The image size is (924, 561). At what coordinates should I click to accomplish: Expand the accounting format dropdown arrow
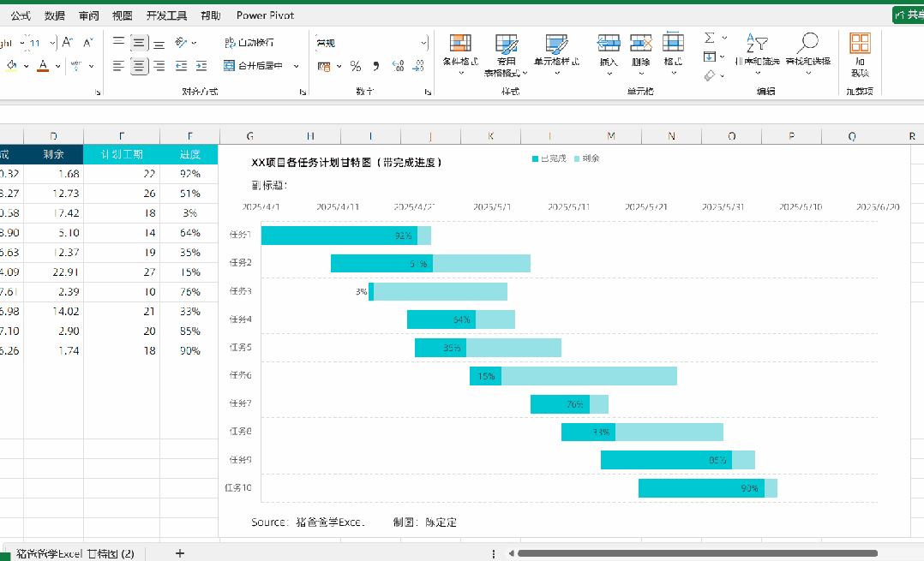tap(339, 66)
